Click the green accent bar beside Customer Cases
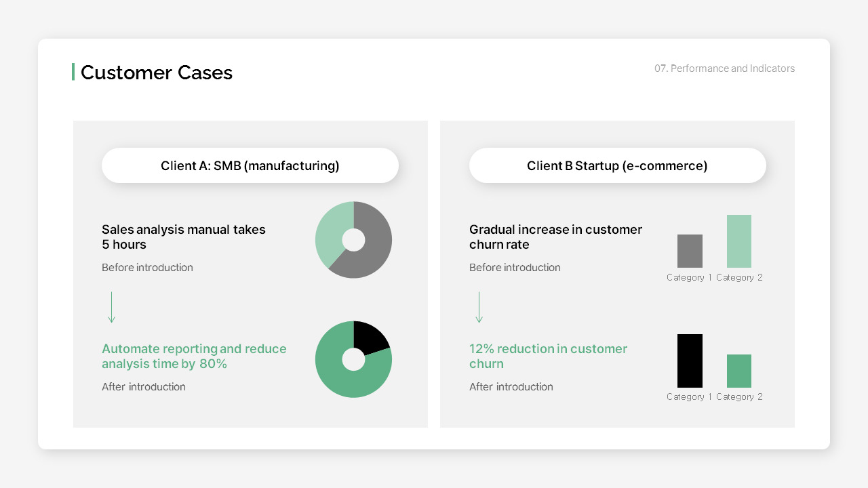 click(x=74, y=71)
